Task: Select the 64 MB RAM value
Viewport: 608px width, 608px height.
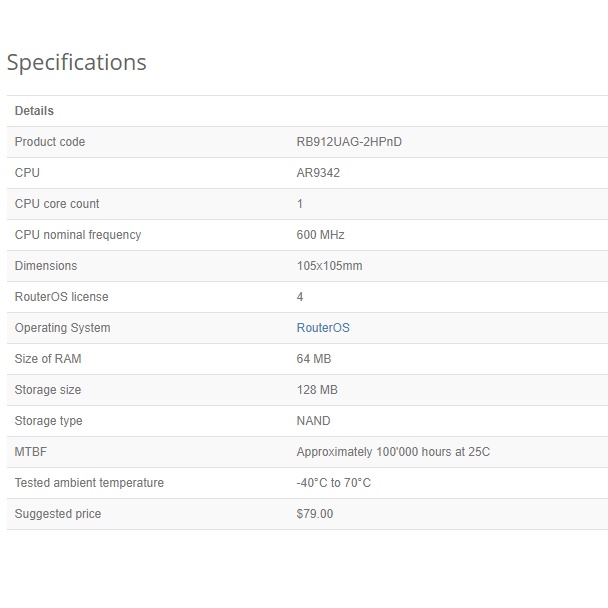Action: tap(314, 359)
